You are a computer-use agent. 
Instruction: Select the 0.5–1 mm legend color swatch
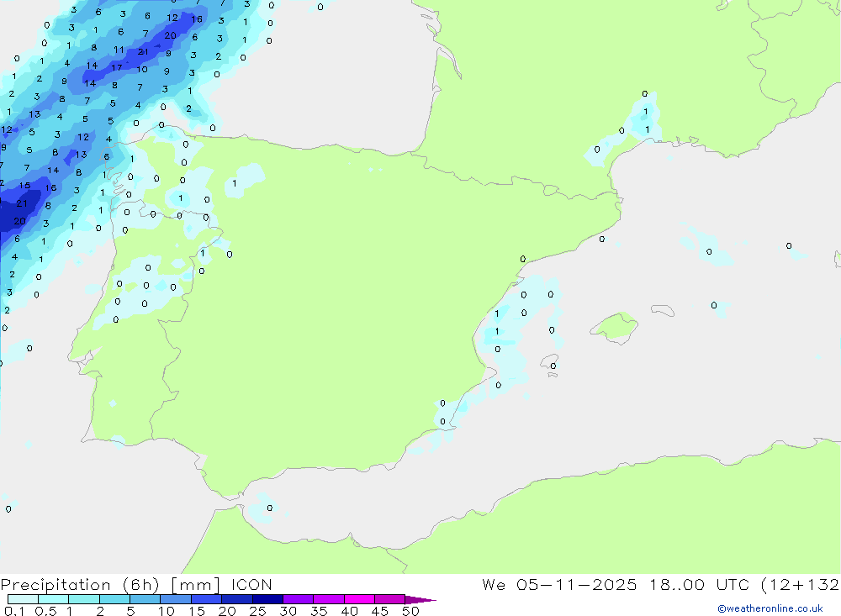click(x=53, y=599)
